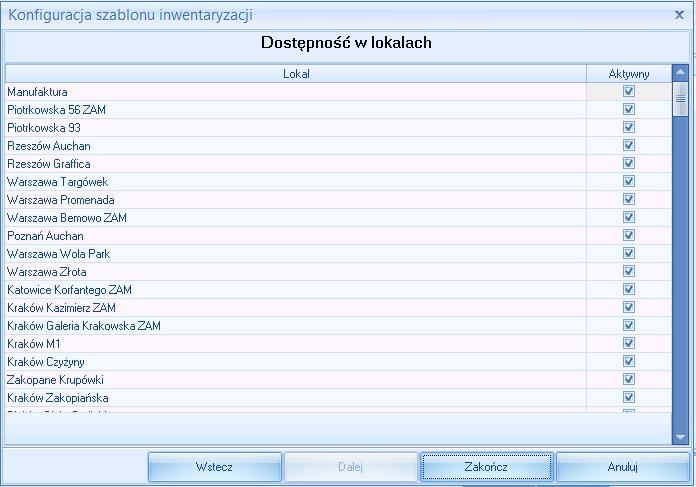Select the Zakopane Krupówki row
696x487 pixels.
point(338,379)
